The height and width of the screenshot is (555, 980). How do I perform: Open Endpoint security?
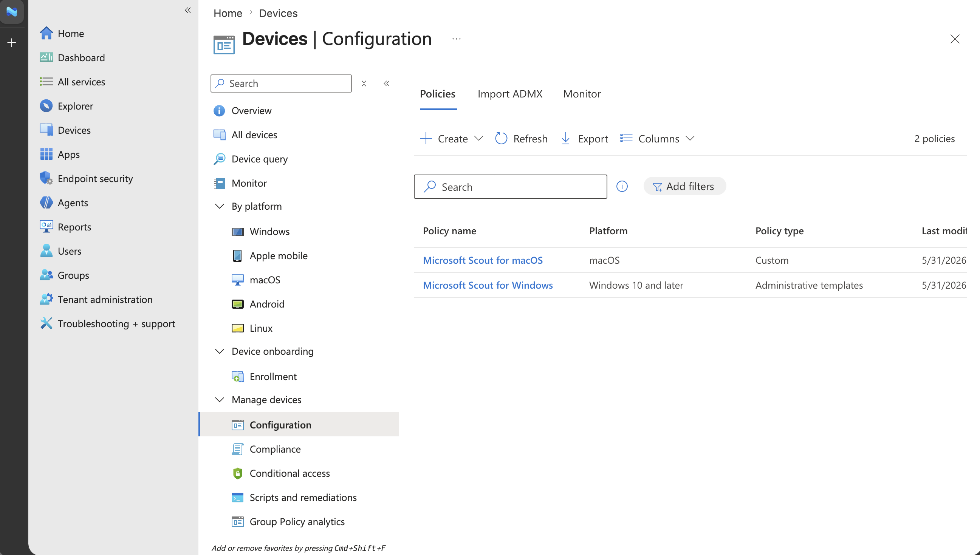coord(86,178)
